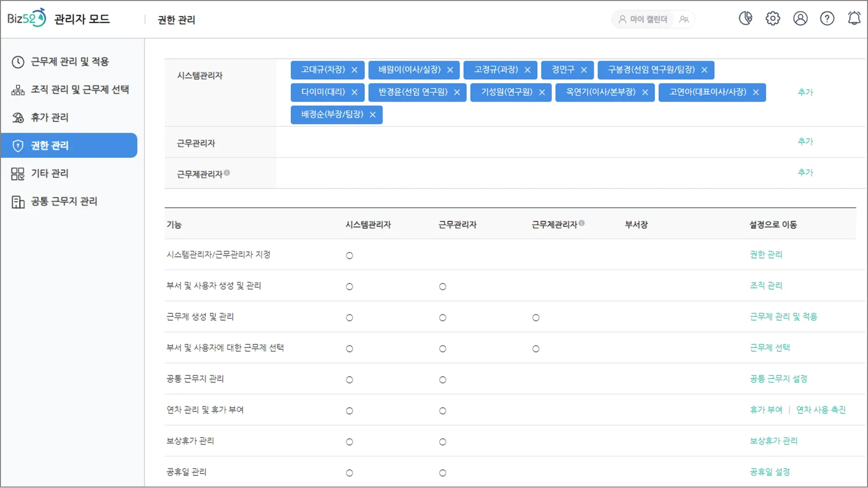Click the 권한 관리 page title

(176, 20)
